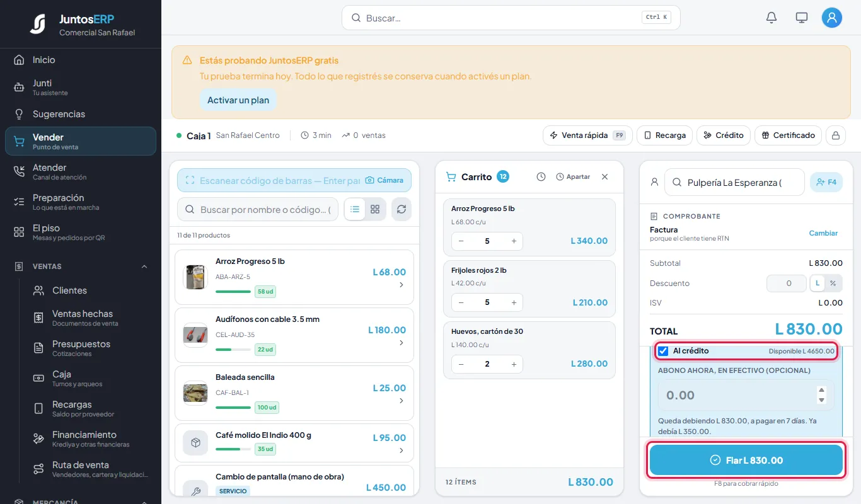Open the notifications bell

(771, 18)
